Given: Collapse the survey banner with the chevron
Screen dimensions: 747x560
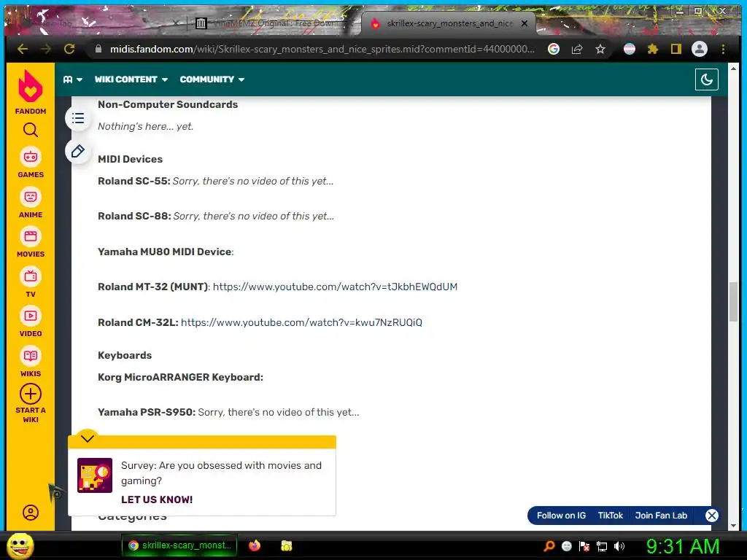Looking at the screenshot, I should click(88, 438).
